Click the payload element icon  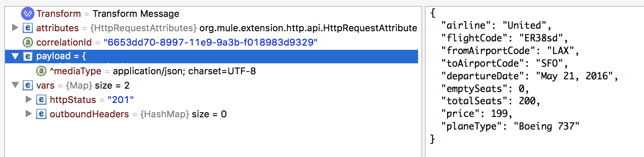pos(28,57)
